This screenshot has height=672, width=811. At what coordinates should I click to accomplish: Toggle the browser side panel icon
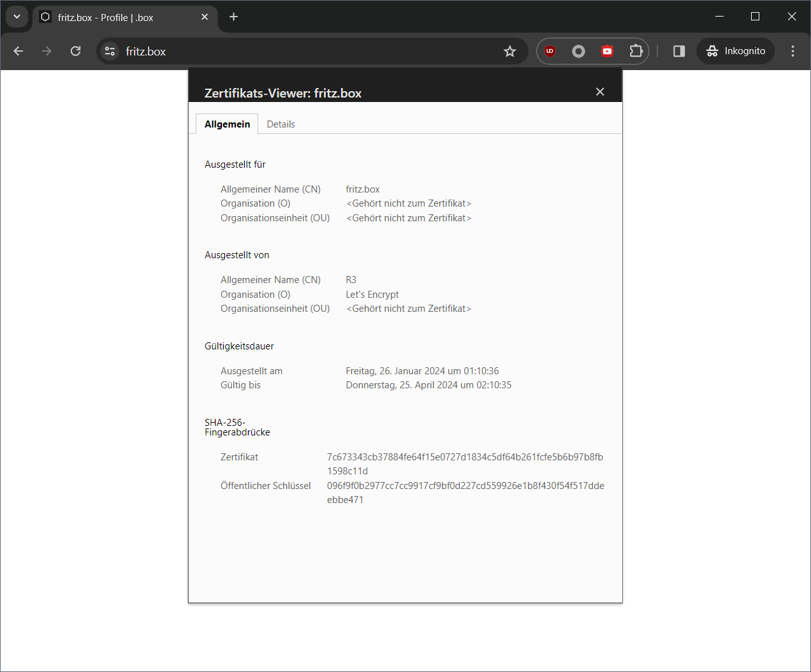(x=679, y=51)
